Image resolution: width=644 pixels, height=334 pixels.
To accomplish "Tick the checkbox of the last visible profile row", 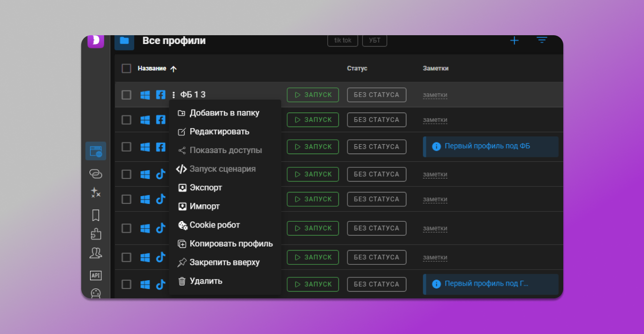I will 126,284.
